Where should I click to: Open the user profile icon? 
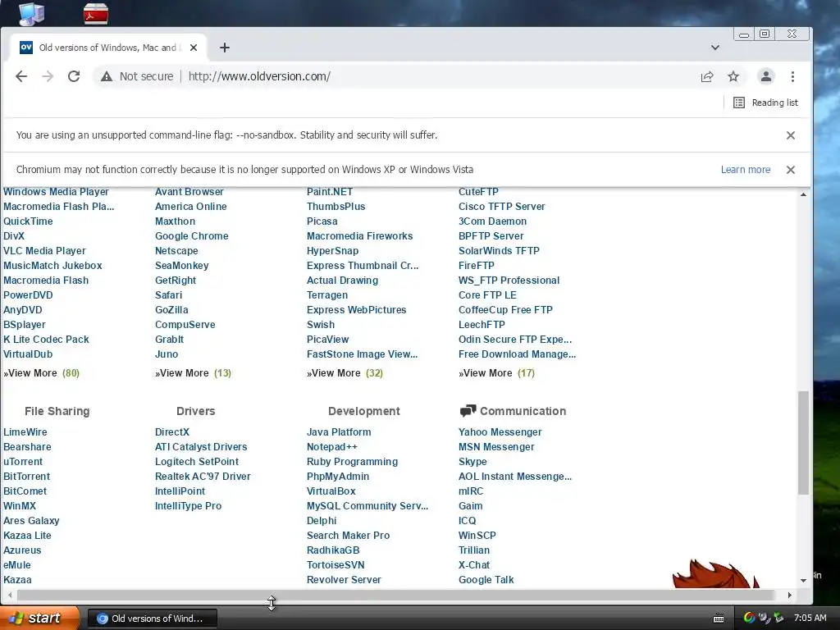click(x=766, y=76)
